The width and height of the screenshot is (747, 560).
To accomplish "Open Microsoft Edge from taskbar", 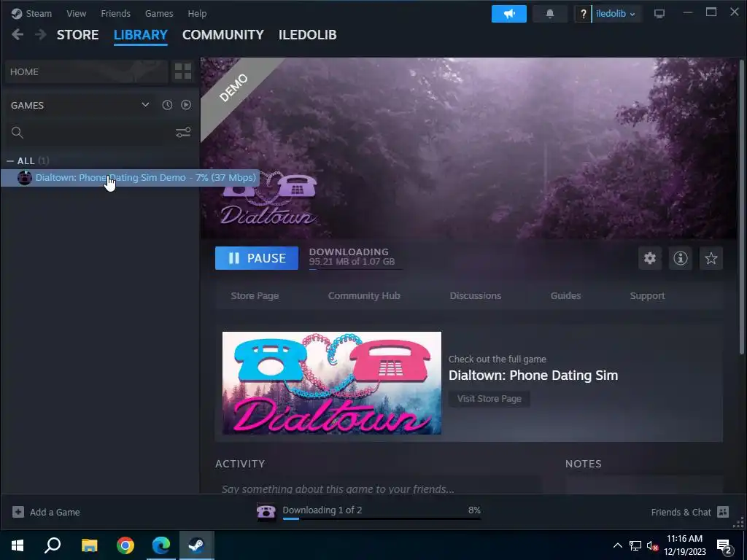I will tap(161, 545).
